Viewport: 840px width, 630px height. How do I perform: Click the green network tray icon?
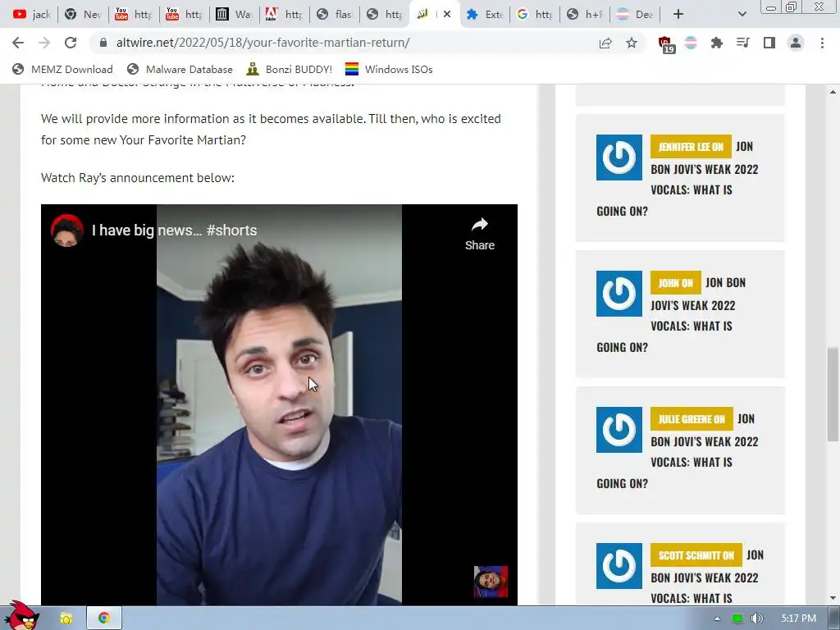click(737, 619)
